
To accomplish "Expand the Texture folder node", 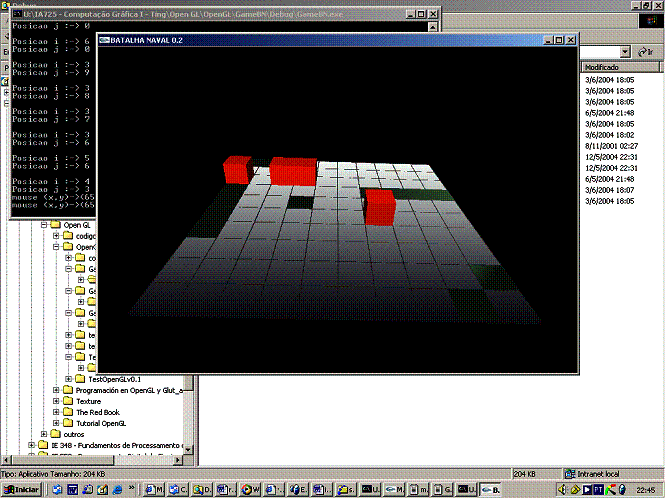I will tap(56, 401).
